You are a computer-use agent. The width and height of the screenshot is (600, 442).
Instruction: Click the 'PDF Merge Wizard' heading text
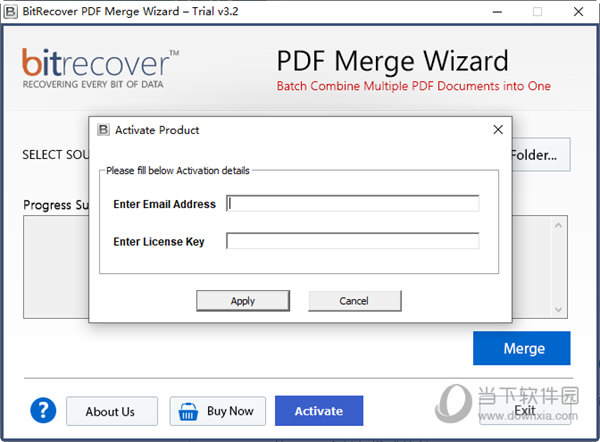[393, 61]
